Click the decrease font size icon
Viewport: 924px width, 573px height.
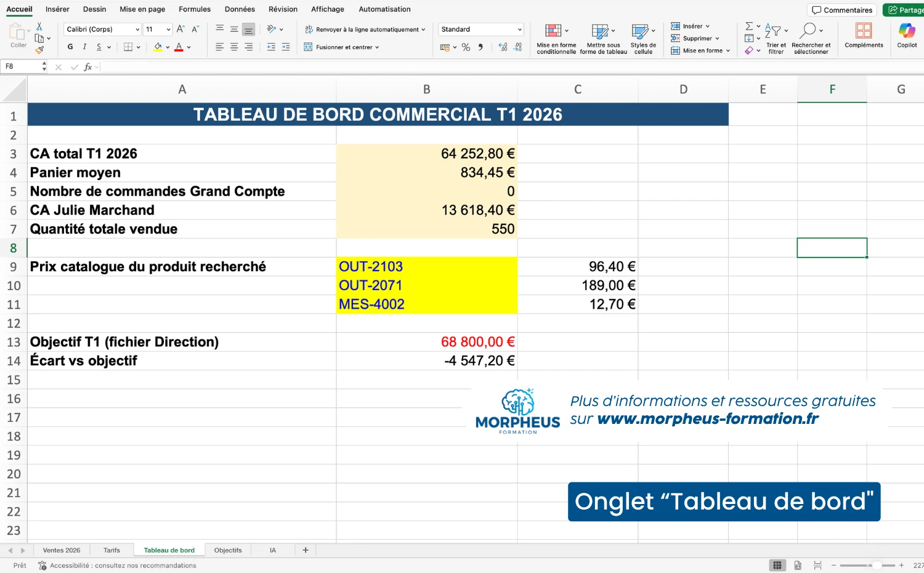point(195,29)
